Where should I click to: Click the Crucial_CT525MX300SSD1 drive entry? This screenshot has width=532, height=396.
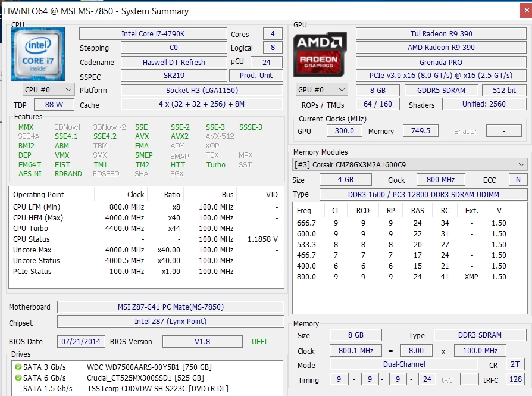tap(145, 378)
